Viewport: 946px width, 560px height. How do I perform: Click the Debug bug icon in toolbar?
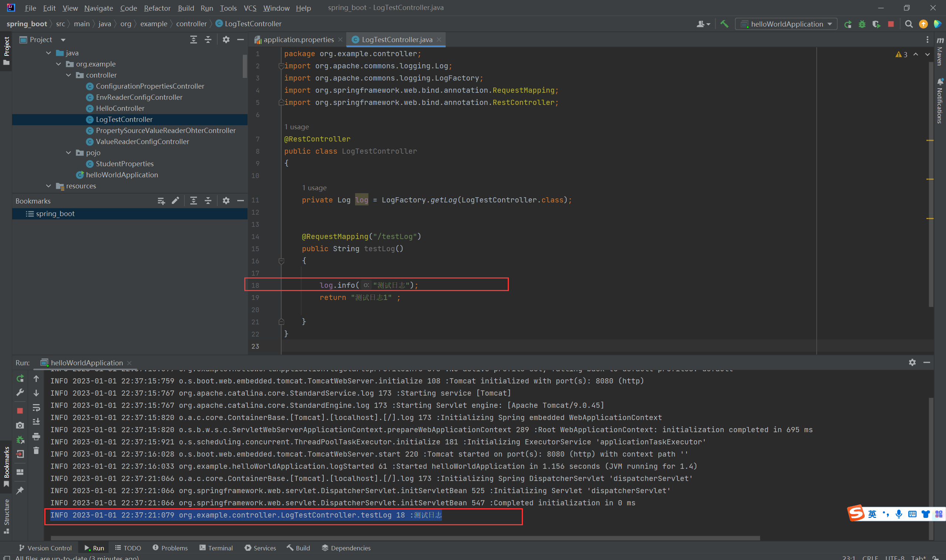[862, 24]
